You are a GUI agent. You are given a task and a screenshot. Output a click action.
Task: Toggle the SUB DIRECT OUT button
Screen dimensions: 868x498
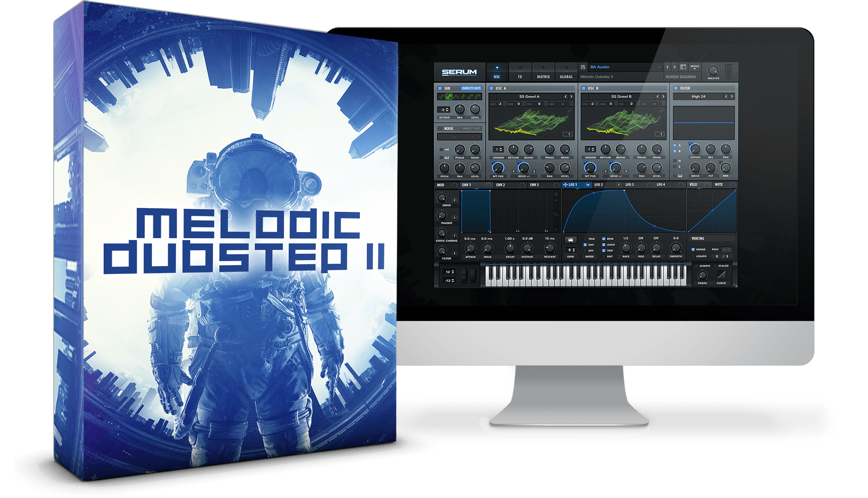coord(471,88)
